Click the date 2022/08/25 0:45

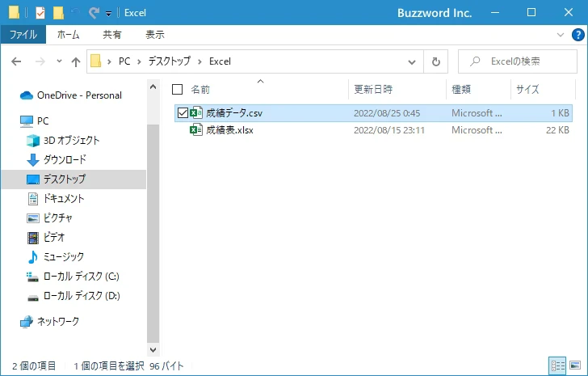coord(387,113)
